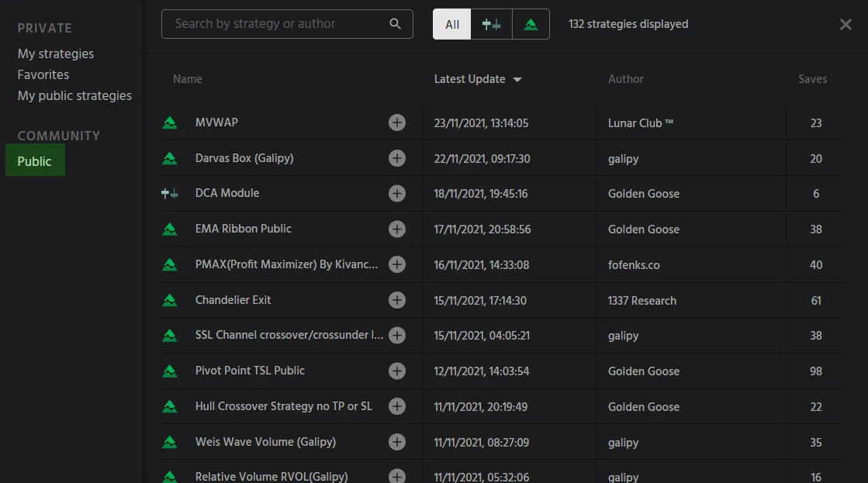Add EMA Ribbon Public via plus icon

(x=397, y=229)
